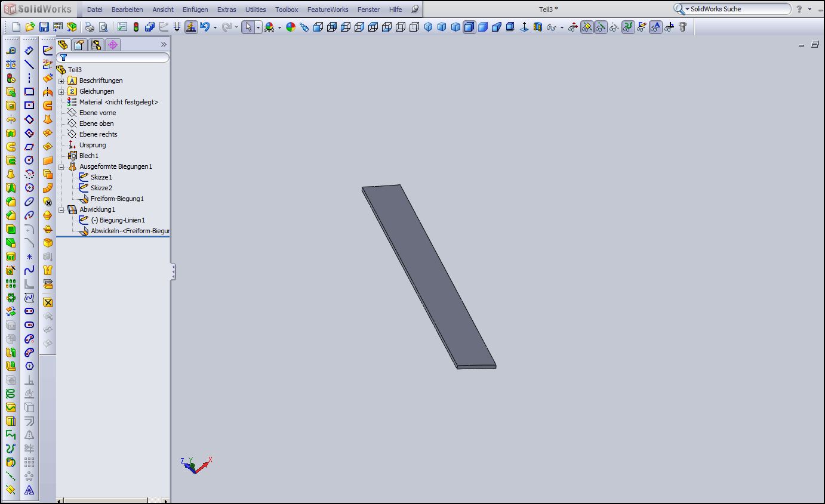
Task: Click the Edit Appearance color ball icon
Action: pyautogui.click(x=291, y=27)
